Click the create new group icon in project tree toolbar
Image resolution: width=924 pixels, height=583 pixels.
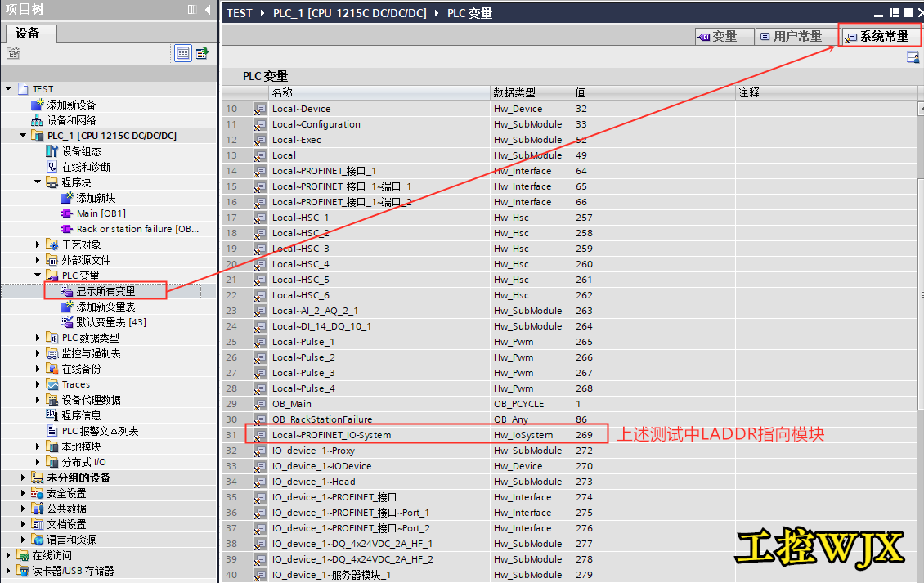click(13, 53)
